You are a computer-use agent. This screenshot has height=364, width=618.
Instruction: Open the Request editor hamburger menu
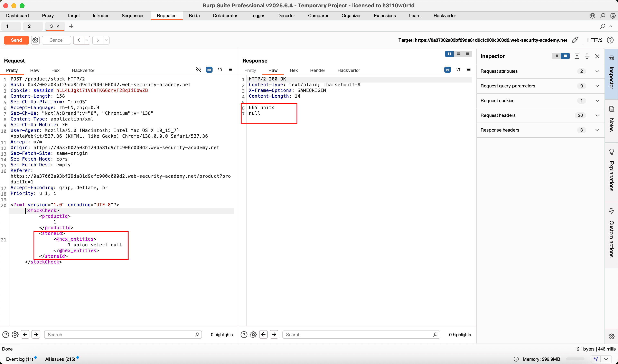point(230,70)
